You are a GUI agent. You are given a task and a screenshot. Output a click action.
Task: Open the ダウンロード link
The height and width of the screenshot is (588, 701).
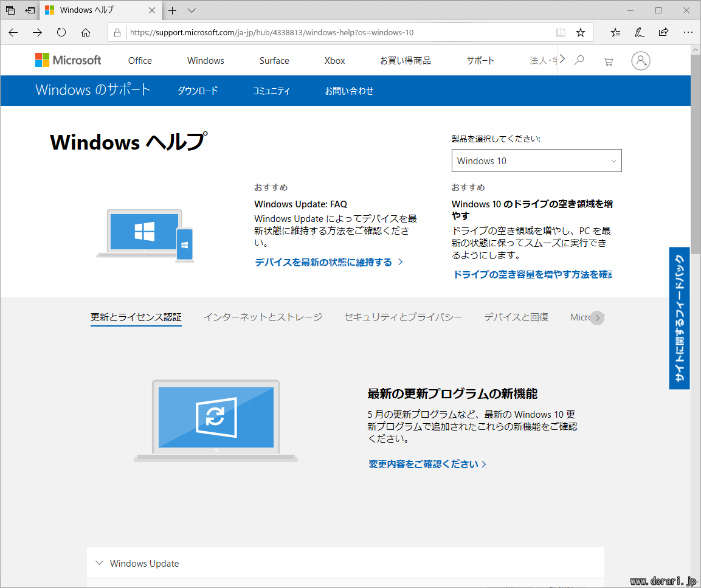[x=198, y=91]
